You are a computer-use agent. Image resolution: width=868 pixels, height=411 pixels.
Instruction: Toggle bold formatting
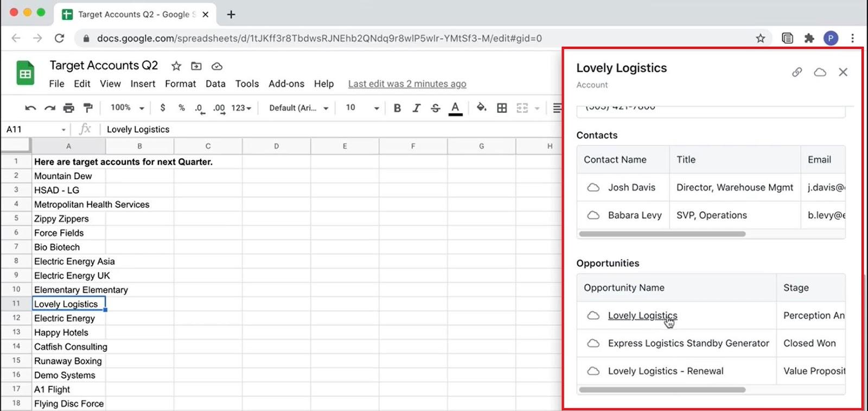click(x=397, y=108)
